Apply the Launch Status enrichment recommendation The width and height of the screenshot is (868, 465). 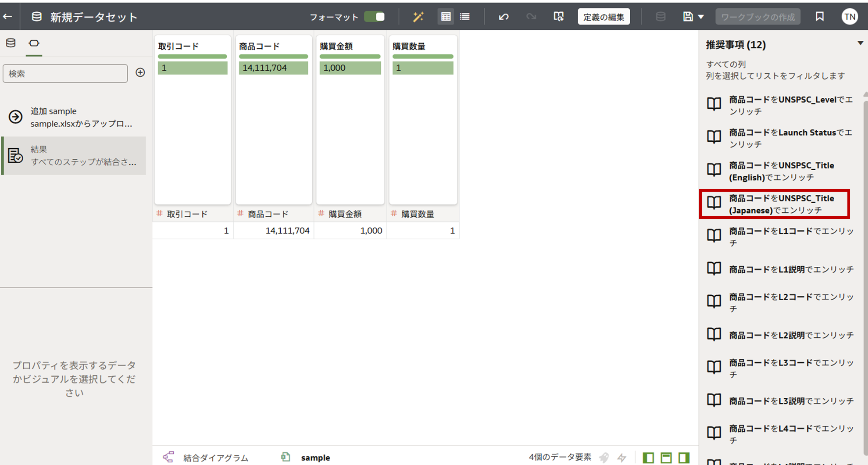[x=781, y=138]
